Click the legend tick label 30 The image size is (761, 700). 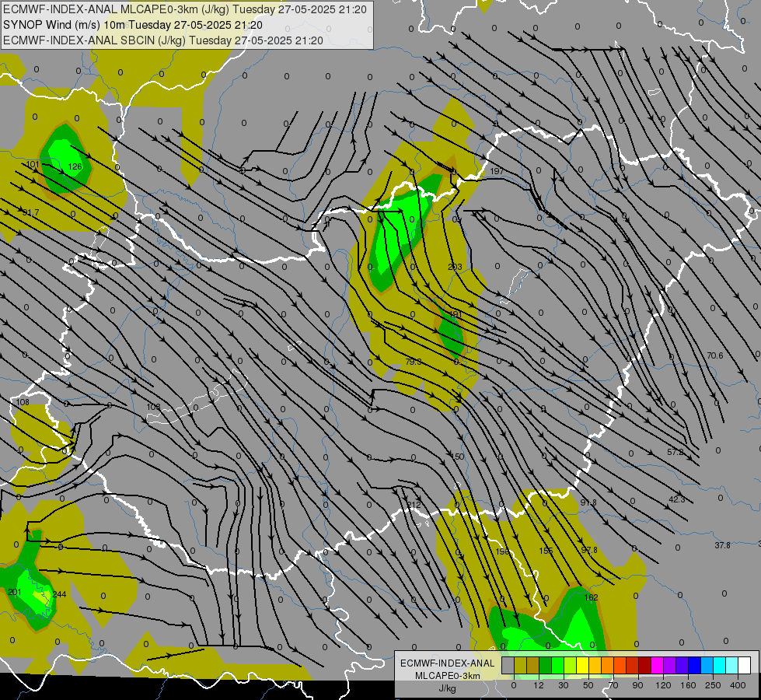coord(563,685)
